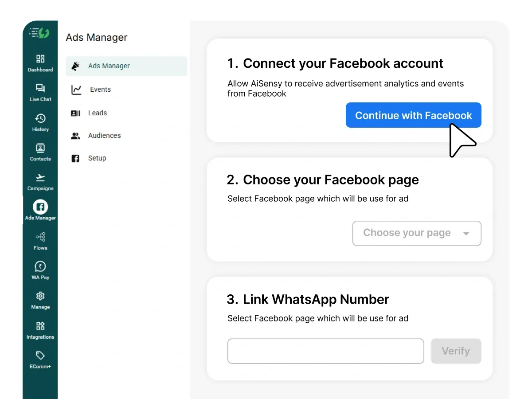This screenshot has height=399, width=532.
Task: Click Continue with Facebook
Action: (x=413, y=115)
